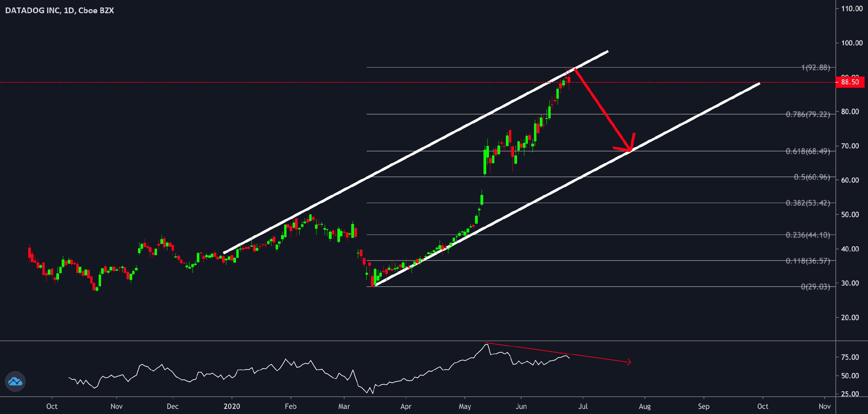Click the 25.00 RSI axis label
Viewport: 868px width, 414px height.
[x=850, y=394]
